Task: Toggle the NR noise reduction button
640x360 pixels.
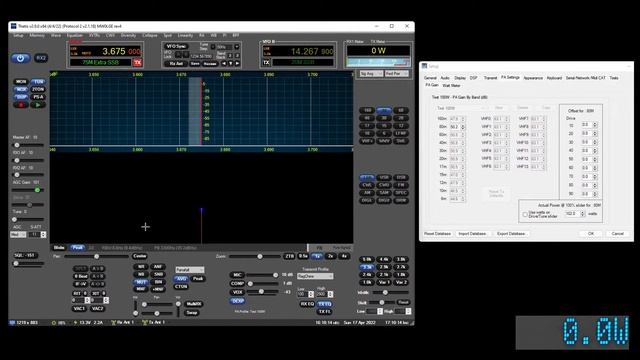Action: click(140, 267)
